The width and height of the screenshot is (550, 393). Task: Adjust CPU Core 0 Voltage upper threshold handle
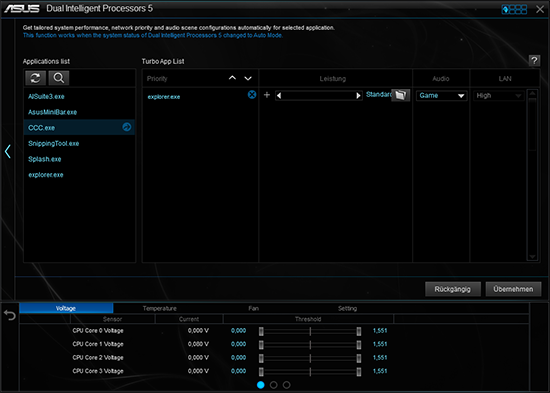(x=358, y=331)
